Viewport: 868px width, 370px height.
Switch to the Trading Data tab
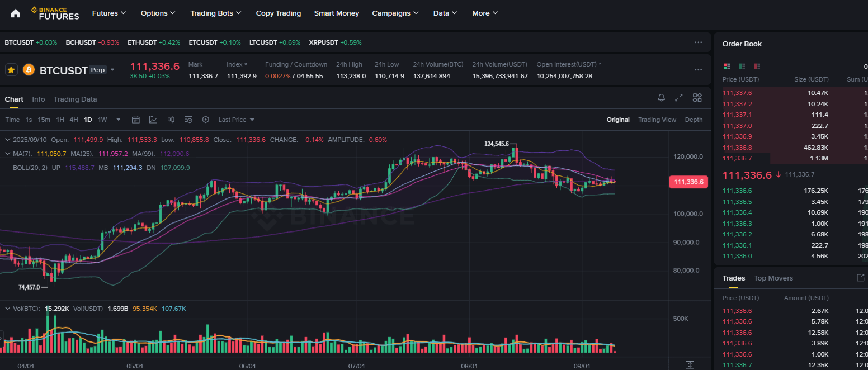click(76, 99)
